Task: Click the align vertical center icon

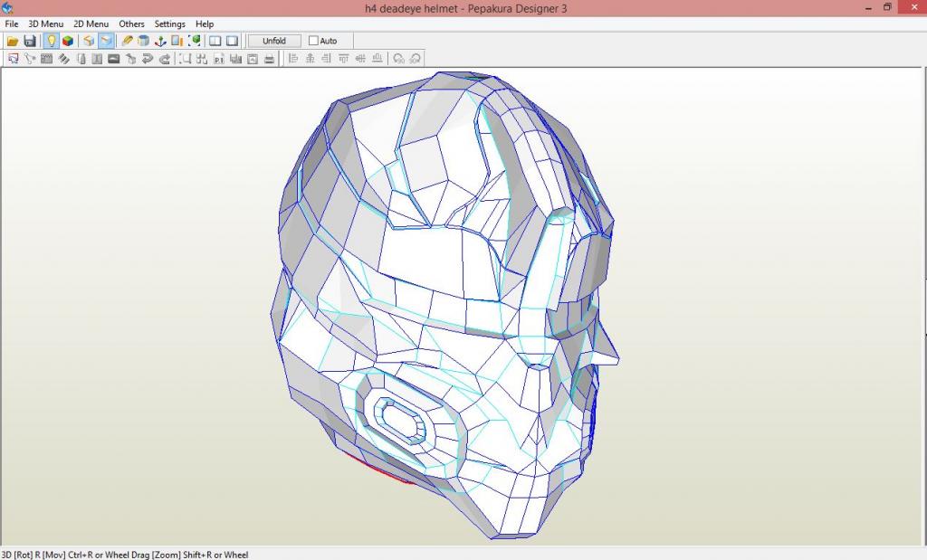Action: (360, 59)
